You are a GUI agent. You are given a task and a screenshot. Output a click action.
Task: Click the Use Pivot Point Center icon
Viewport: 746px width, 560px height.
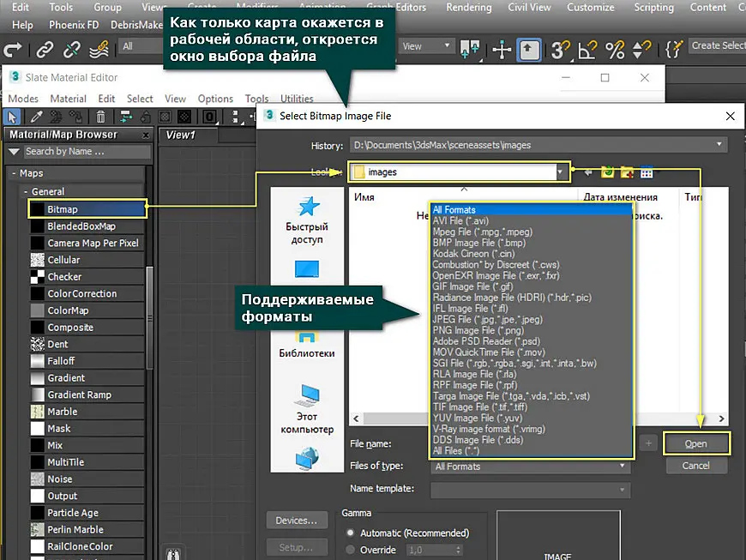coord(470,49)
